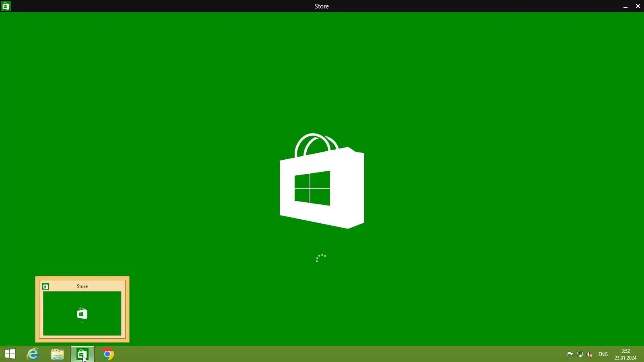This screenshot has width=644, height=362.
Task: Select the Store window preview thumbnail
Action: click(x=82, y=313)
